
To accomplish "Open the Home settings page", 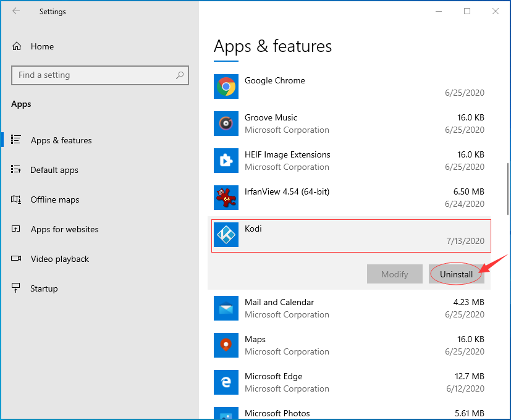I will [x=43, y=46].
